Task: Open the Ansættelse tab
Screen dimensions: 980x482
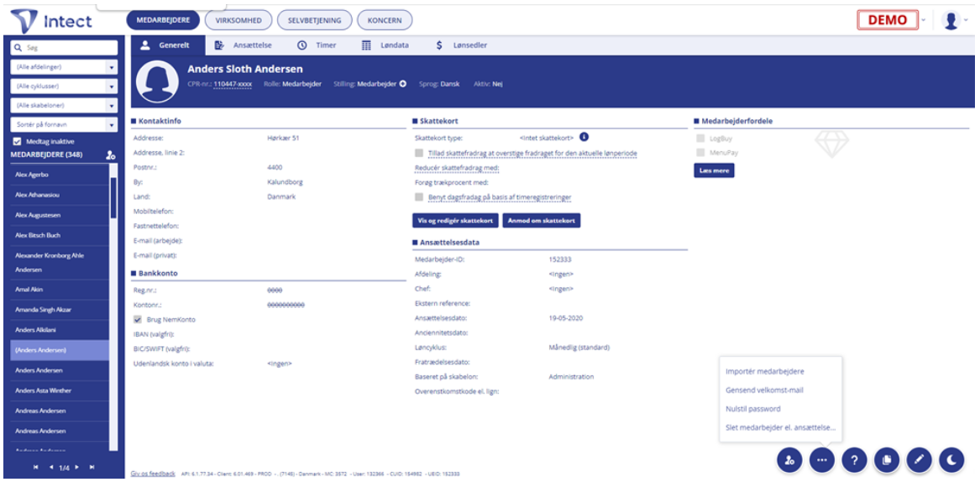Action: click(244, 45)
